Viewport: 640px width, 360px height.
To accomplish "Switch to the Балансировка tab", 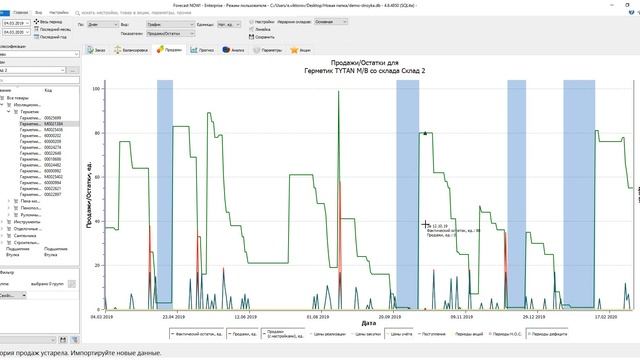I will pos(131,50).
